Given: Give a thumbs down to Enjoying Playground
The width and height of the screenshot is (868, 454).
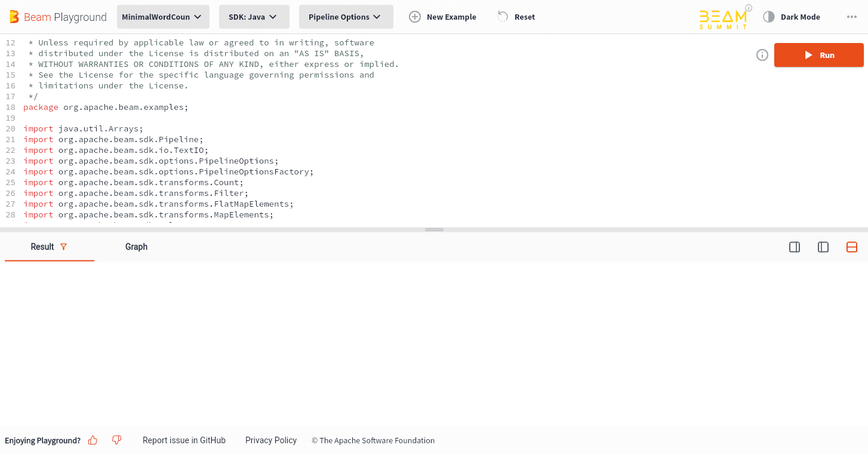Looking at the screenshot, I should 116,440.
